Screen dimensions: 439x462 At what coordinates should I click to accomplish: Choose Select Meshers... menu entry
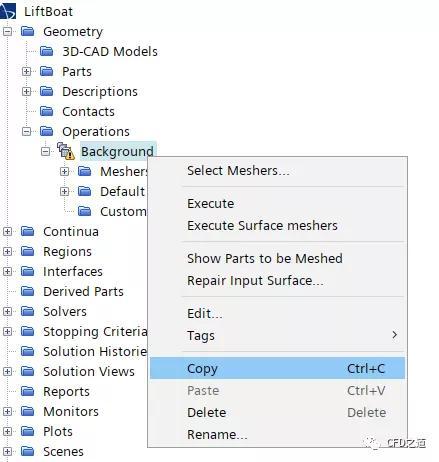pos(238,171)
